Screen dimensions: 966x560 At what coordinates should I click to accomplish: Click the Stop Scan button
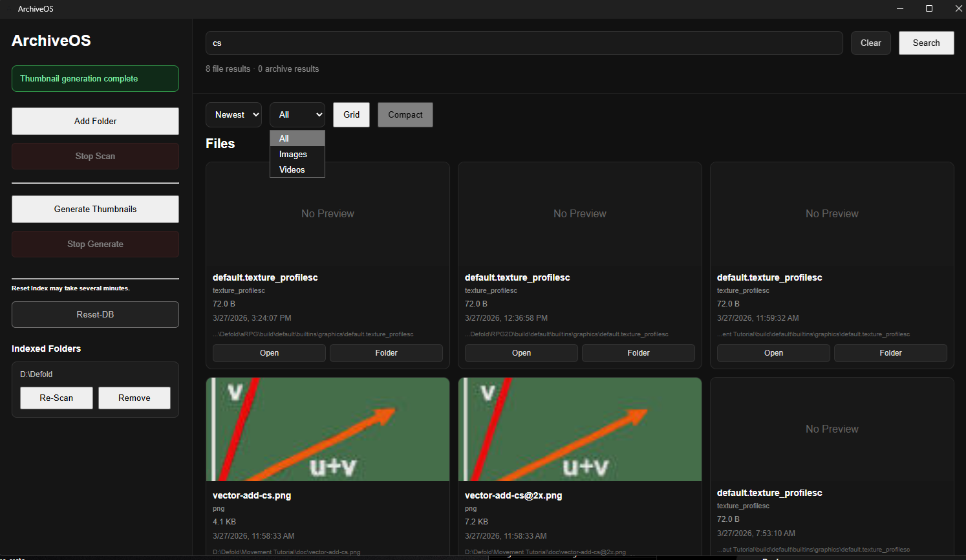click(95, 156)
